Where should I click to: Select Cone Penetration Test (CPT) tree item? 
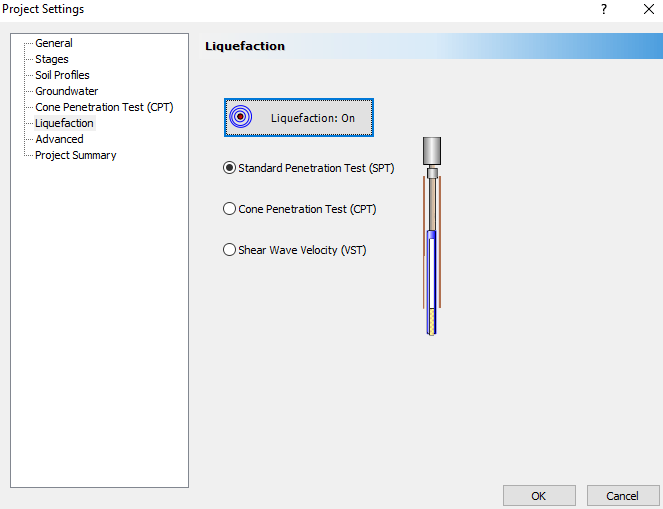tap(104, 108)
